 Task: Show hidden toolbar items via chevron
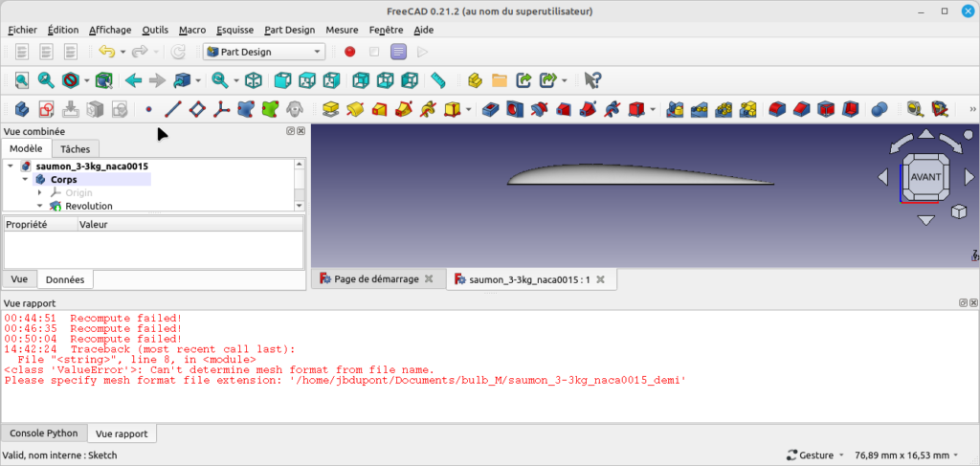point(972,109)
